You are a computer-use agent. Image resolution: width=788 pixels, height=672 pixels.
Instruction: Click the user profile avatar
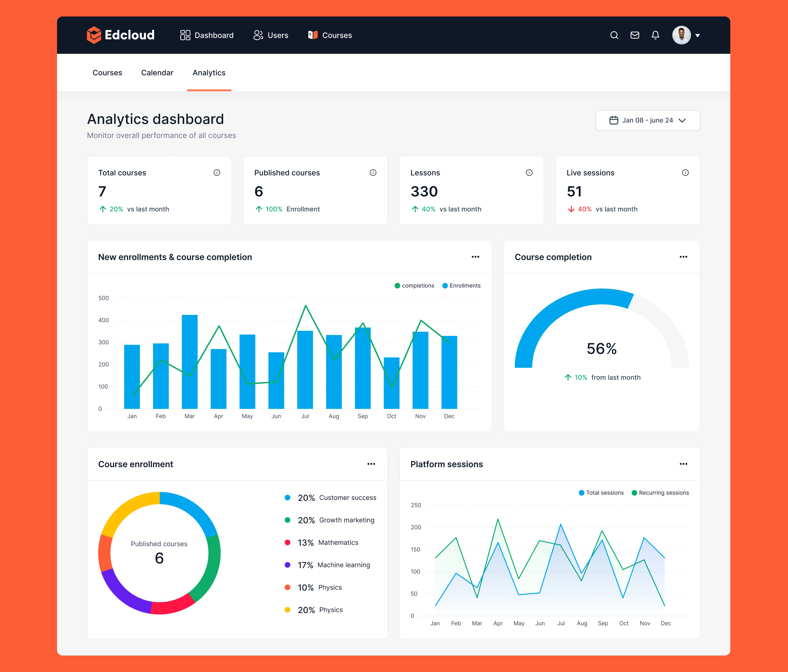[x=681, y=35]
